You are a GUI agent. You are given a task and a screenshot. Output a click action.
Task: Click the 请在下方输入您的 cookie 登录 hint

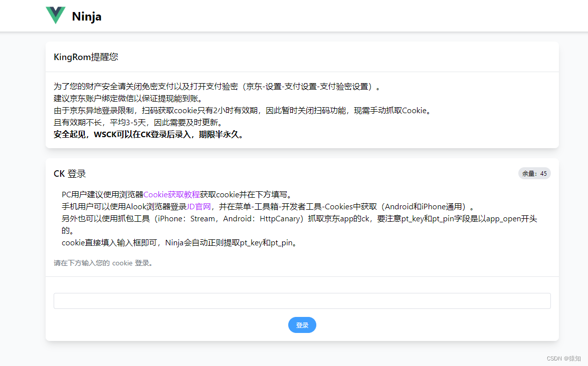coord(104,263)
